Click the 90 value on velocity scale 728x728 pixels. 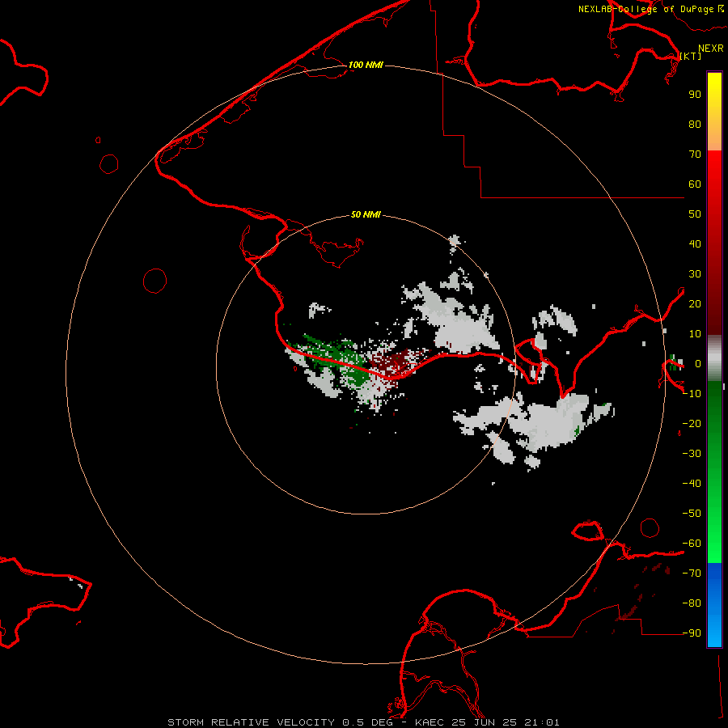tap(695, 95)
